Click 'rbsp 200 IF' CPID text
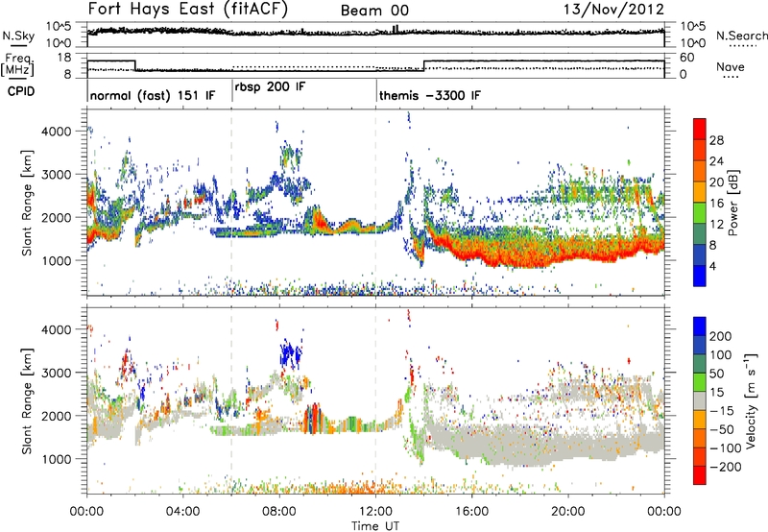Viewport: 768px width, 532px height. click(270, 87)
